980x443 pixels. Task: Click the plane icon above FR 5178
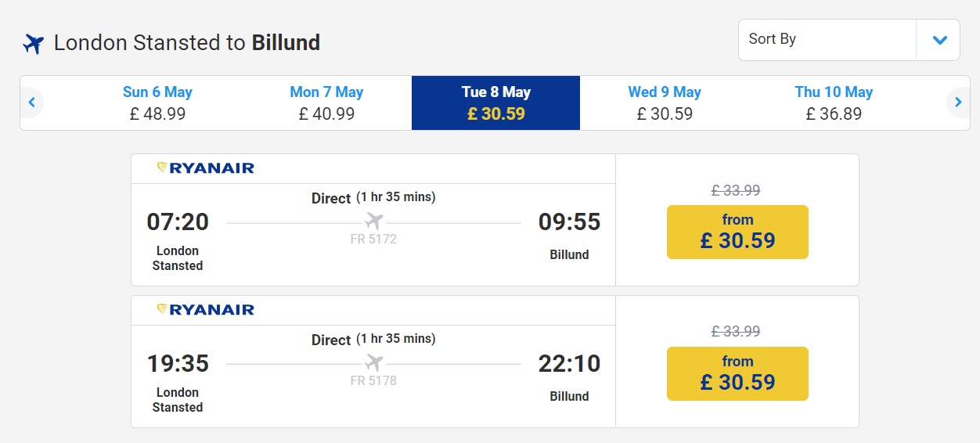(374, 363)
